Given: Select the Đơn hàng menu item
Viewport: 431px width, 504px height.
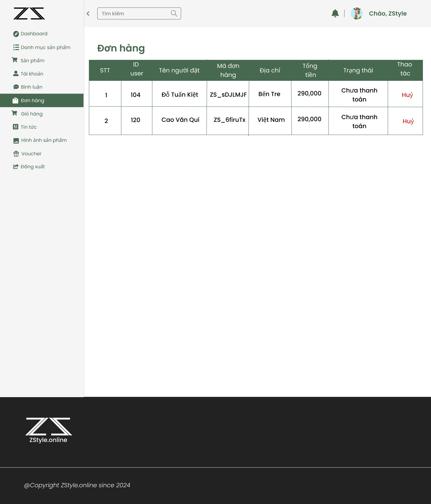Looking at the screenshot, I should [32, 100].
